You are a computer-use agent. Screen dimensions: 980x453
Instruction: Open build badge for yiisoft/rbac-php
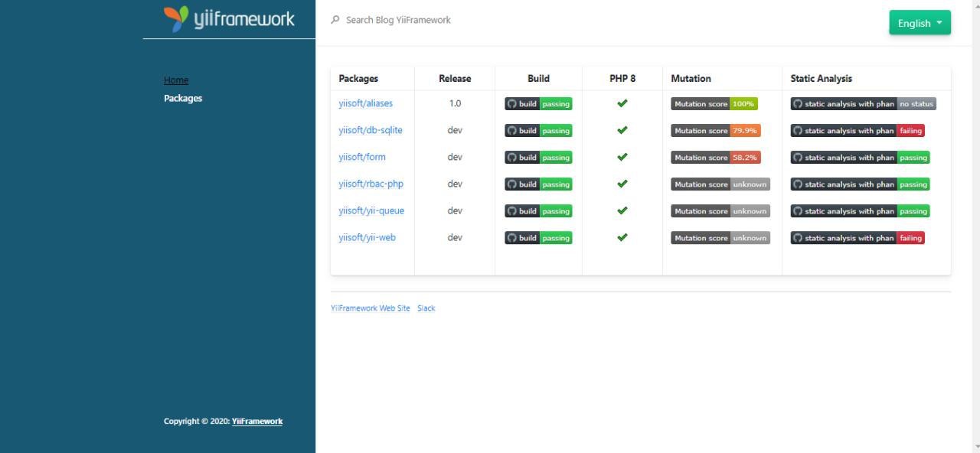(x=538, y=184)
